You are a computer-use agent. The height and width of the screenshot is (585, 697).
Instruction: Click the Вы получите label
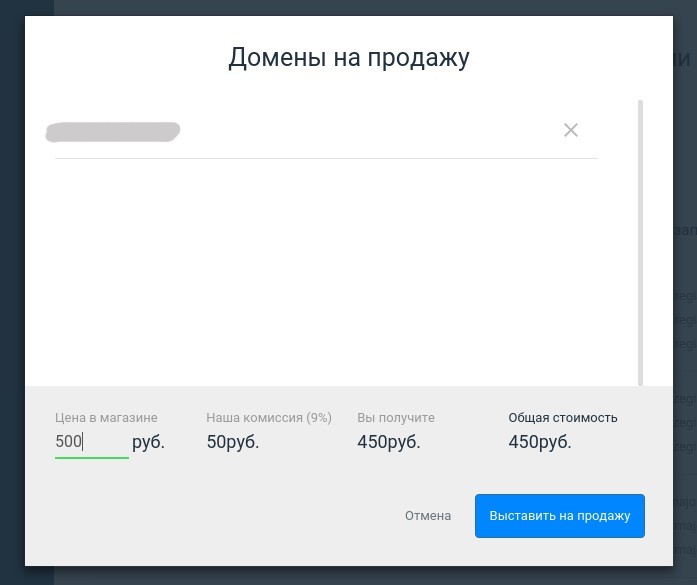coord(396,417)
